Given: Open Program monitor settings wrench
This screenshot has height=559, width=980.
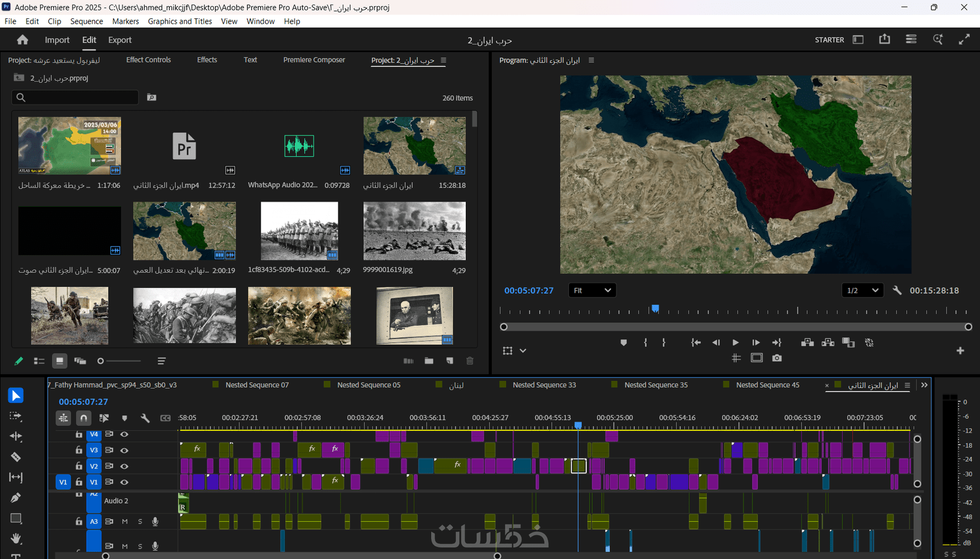Looking at the screenshot, I should [897, 290].
